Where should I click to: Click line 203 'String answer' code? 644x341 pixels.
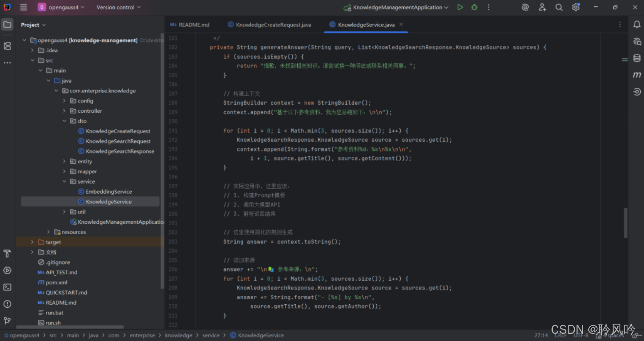pyautogui.click(x=282, y=242)
